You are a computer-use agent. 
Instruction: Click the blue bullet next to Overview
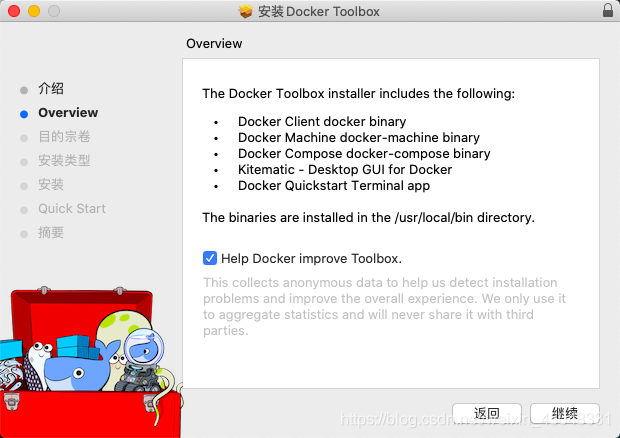point(24,114)
